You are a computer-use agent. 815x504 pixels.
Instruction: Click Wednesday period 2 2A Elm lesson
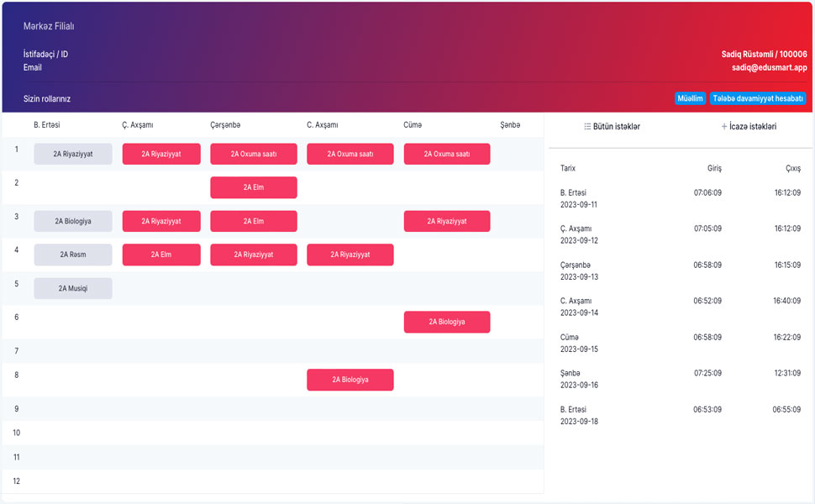click(253, 187)
